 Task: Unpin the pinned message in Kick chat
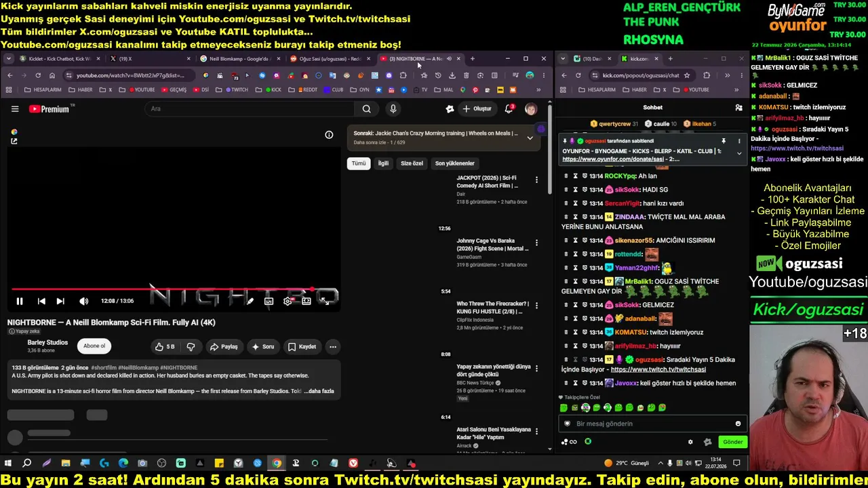(723, 141)
